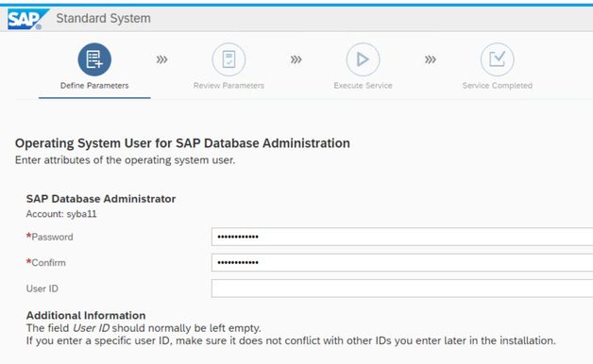Select the Review Parameters step icon
Viewport: 593px width, 364px height.
pyautogui.click(x=229, y=59)
